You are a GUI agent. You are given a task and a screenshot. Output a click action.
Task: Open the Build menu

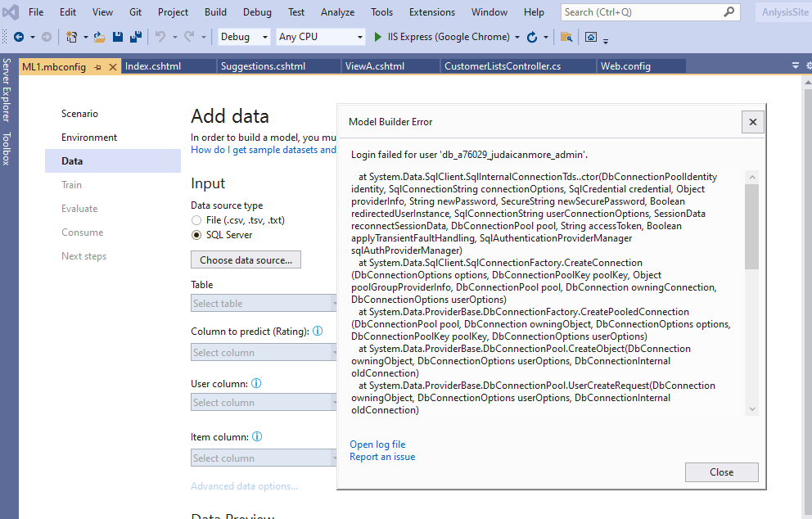(215, 11)
